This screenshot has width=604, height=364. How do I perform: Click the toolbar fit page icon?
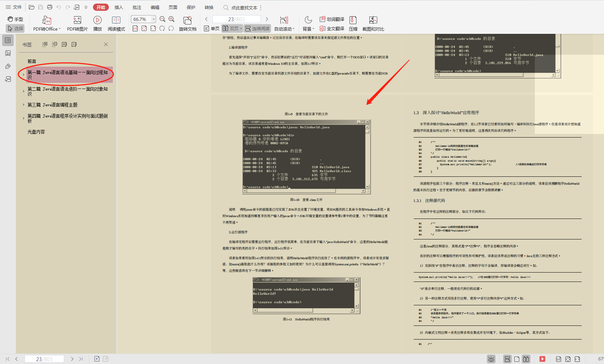pyautogui.click(x=144, y=28)
